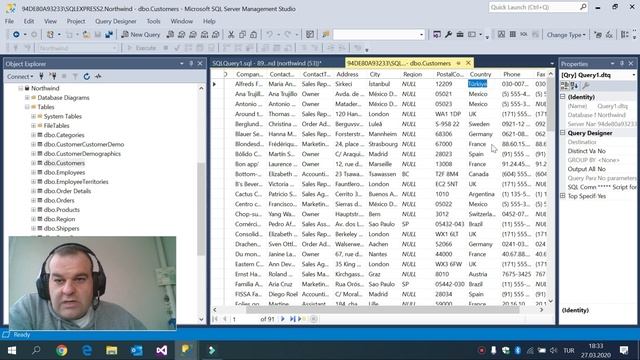Select dbo.Shippers in the tree
This screenshot has height=360, width=640.
click(x=62, y=229)
